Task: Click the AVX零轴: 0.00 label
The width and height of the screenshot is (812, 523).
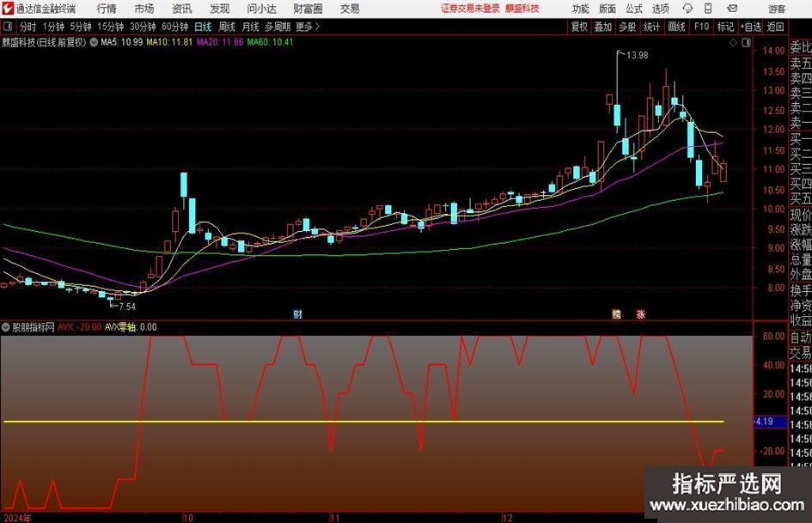Action: coord(131,327)
